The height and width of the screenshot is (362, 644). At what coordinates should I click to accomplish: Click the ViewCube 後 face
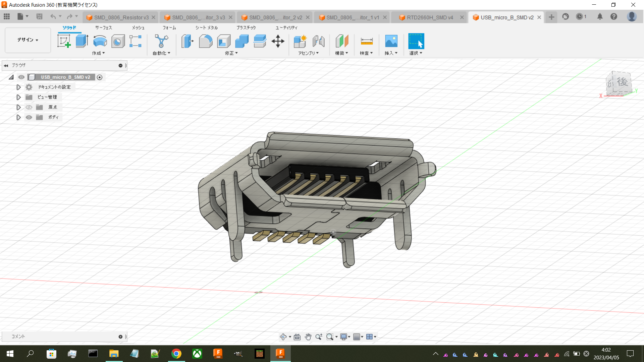(622, 82)
